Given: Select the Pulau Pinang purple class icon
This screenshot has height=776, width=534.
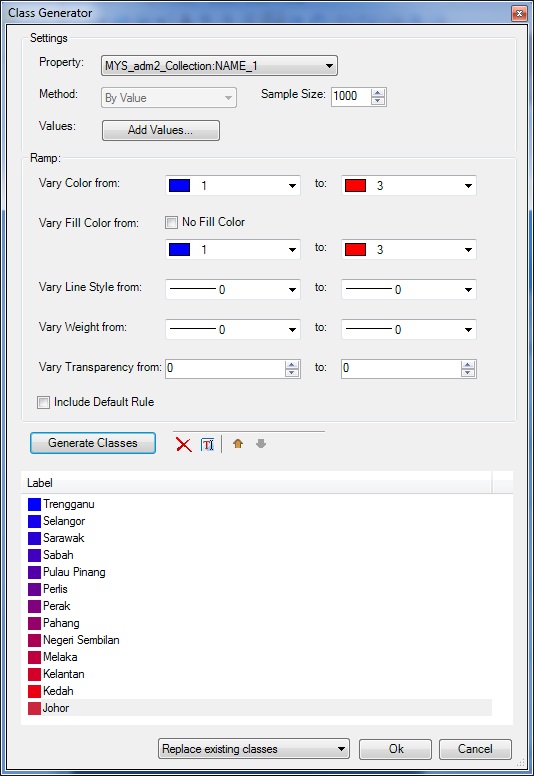Looking at the screenshot, I should 34,572.
